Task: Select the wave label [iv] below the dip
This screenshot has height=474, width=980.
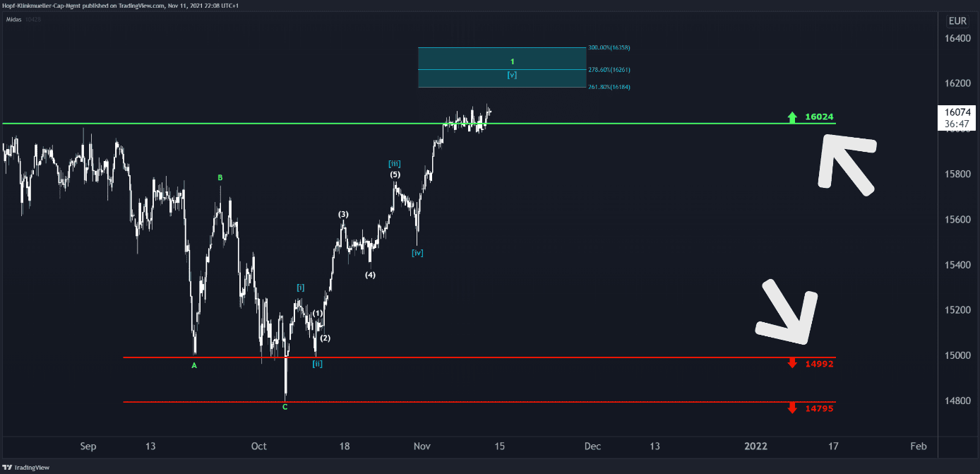Action: [x=417, y=252]
